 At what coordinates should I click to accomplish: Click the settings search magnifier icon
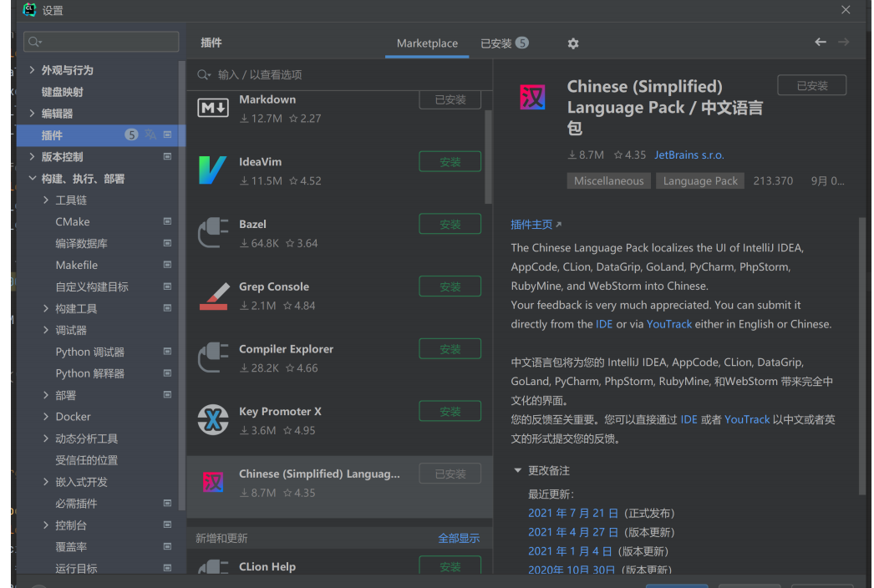coord(34,42)
